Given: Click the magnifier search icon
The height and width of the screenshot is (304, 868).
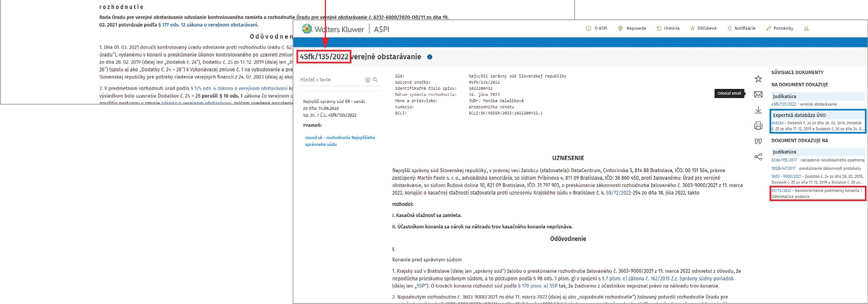Looking at the screenshot, I should click(x=375, y=80).
